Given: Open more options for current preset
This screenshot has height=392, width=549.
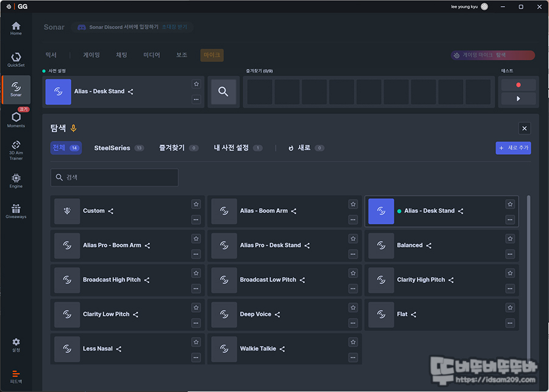Looking at the screenshot, I should (x=196, y=99).
